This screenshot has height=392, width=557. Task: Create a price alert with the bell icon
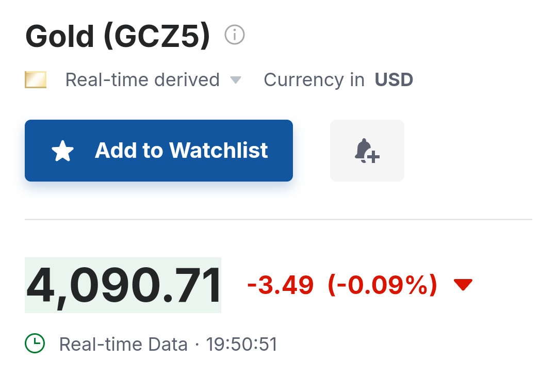tap(367, 151)
